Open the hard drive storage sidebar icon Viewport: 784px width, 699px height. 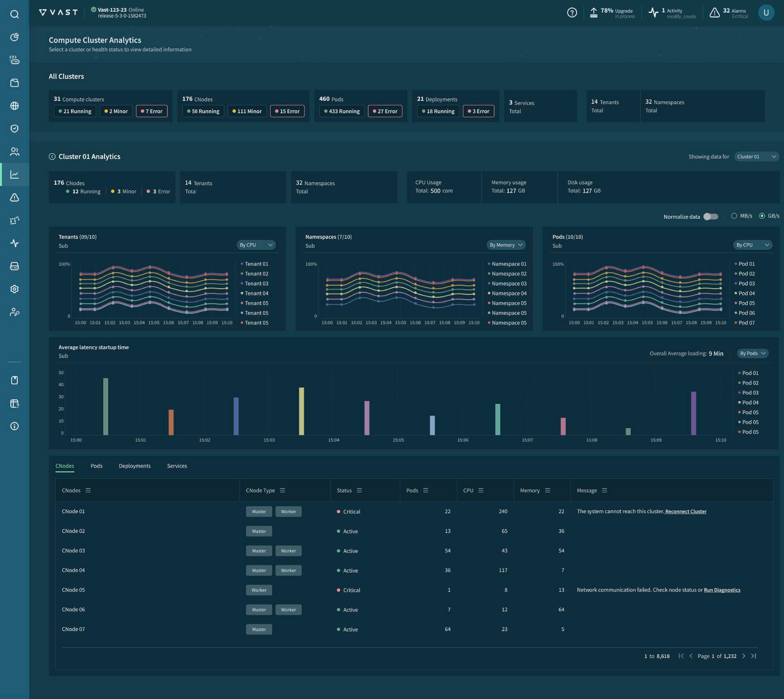click(x=14, y=266)
